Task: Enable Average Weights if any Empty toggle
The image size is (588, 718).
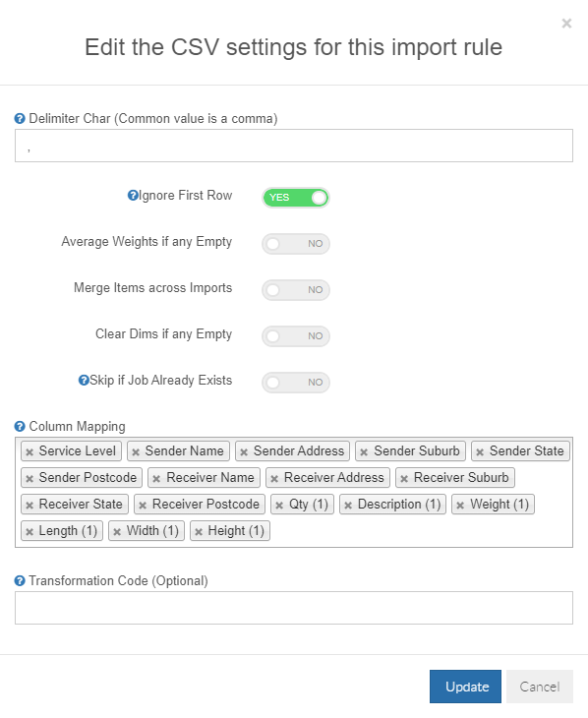Action: click(x=296, y=244)
